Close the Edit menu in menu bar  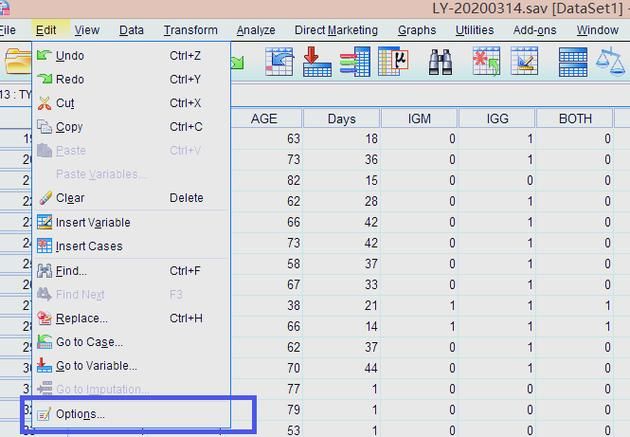[46, 30]
